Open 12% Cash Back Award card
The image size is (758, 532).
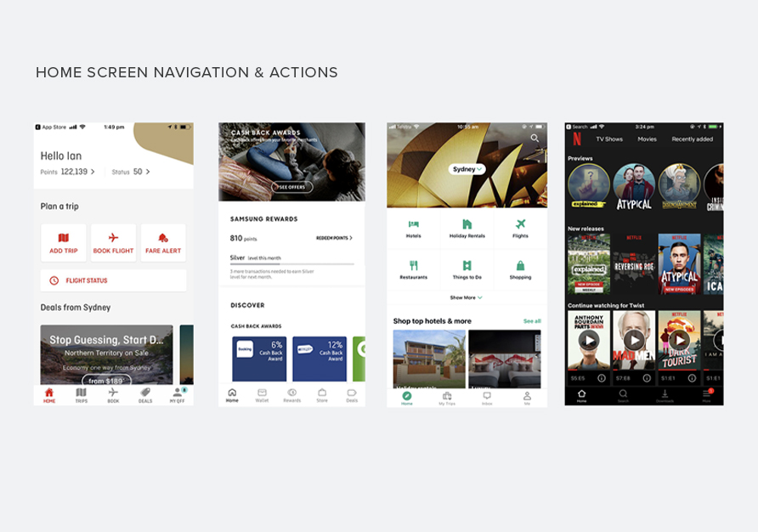click(320, 359)
